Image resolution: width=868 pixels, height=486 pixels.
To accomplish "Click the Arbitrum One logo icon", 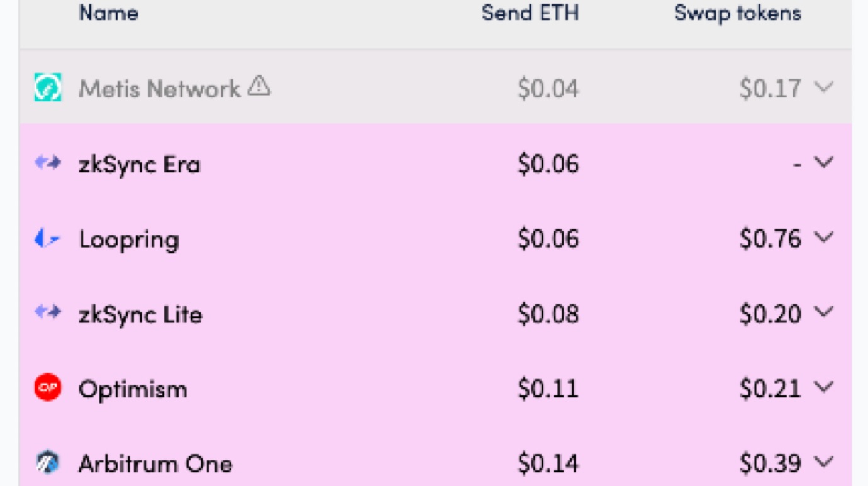I will (x=48, y=463).
